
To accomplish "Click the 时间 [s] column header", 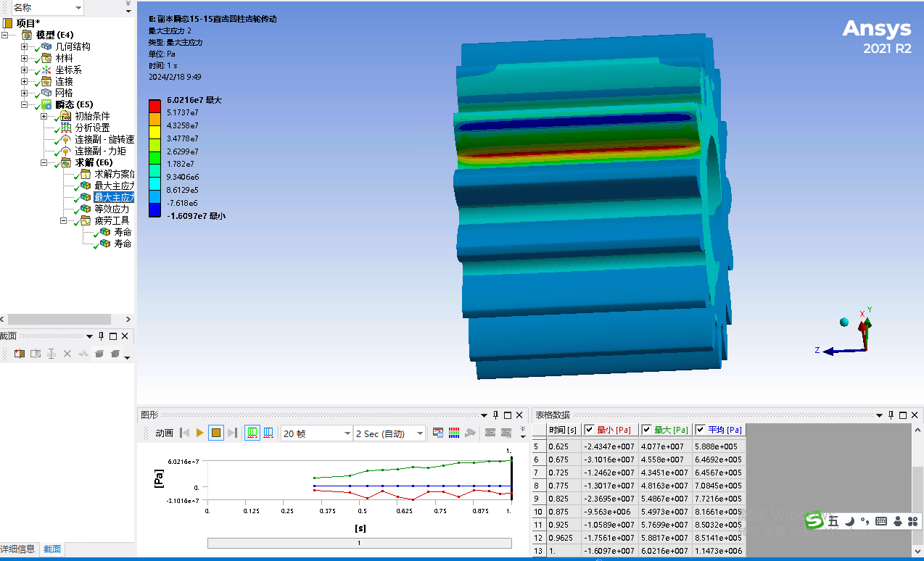I will pos(564,430).
